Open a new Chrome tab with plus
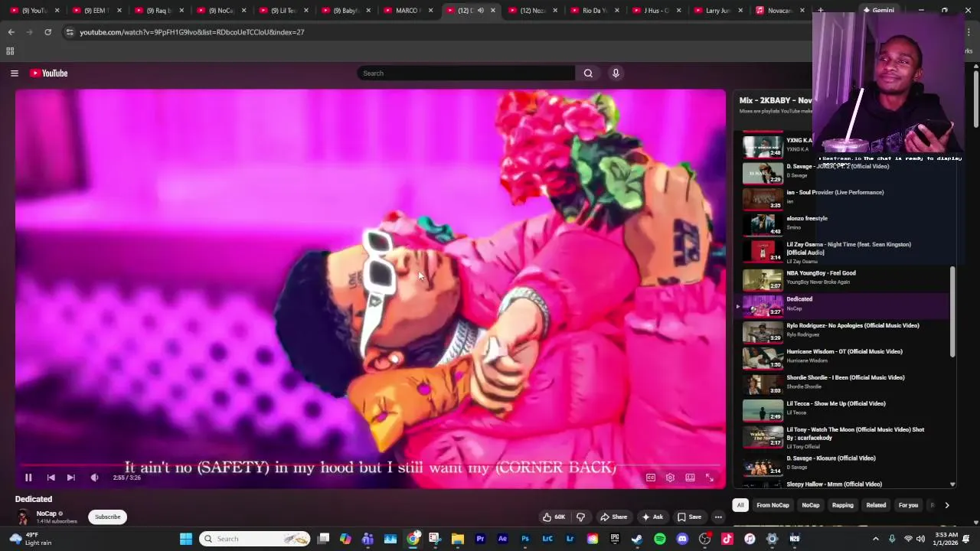The width and height of the screenshot is (980, 551). tap(820, 11)
